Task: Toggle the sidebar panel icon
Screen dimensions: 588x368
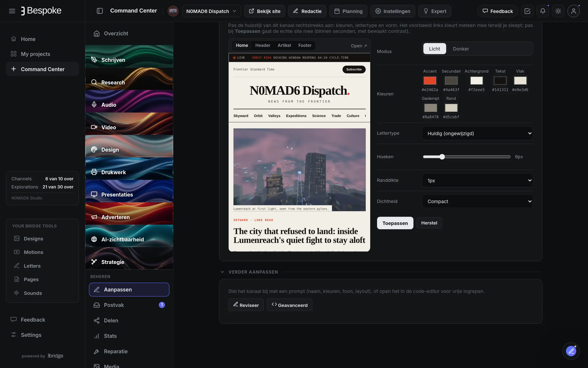Action: tap(99, 11)
